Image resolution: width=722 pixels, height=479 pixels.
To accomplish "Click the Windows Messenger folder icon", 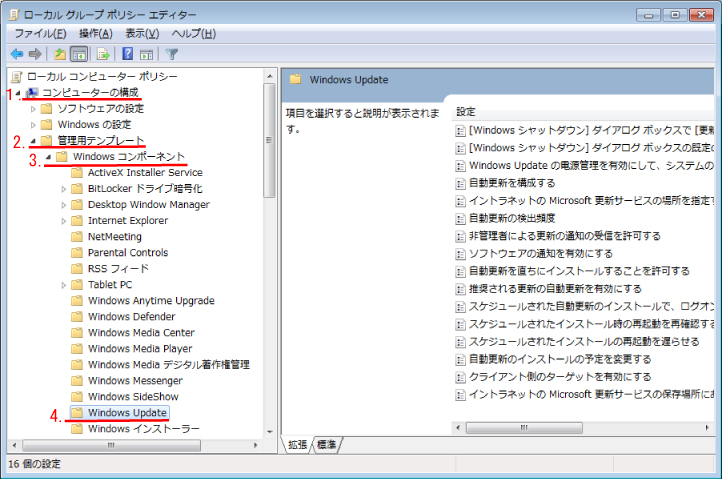I will coord(77,381).
